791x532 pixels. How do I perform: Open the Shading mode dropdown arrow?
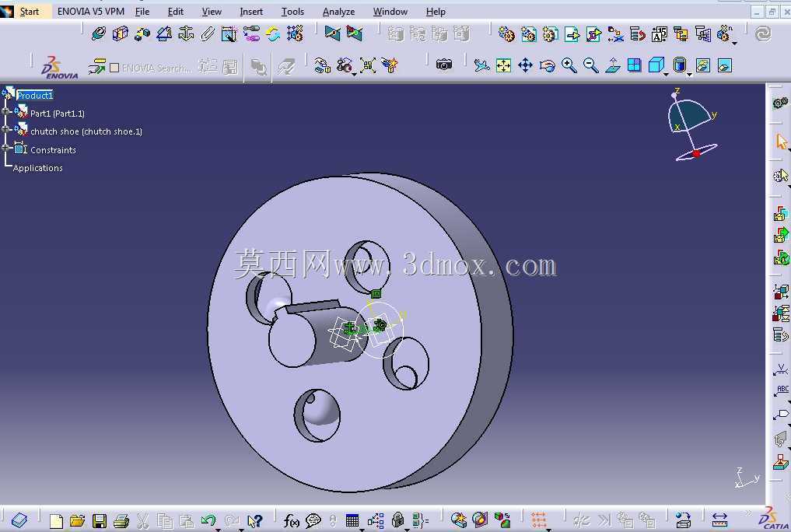tap(690, 75)
